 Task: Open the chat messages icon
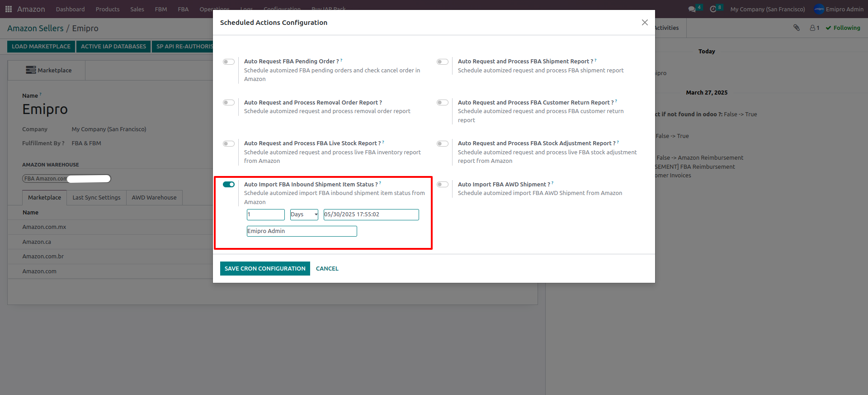692,9
